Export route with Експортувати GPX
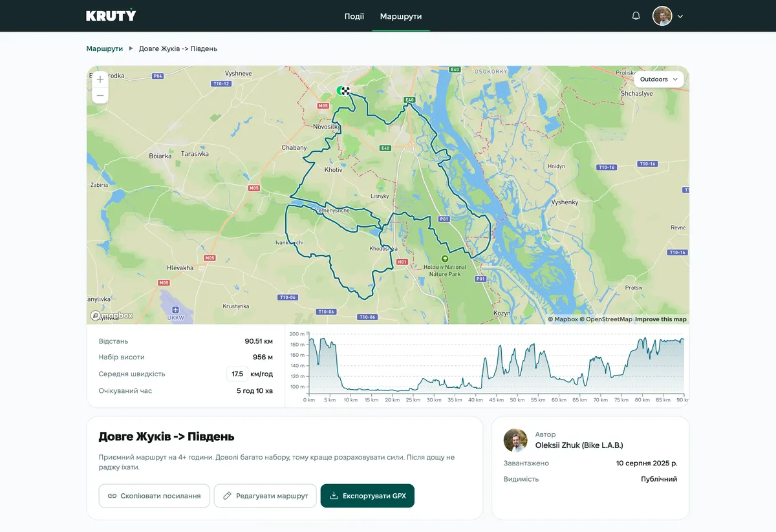The height and width of the screenshot is (532, 776). 367,496
